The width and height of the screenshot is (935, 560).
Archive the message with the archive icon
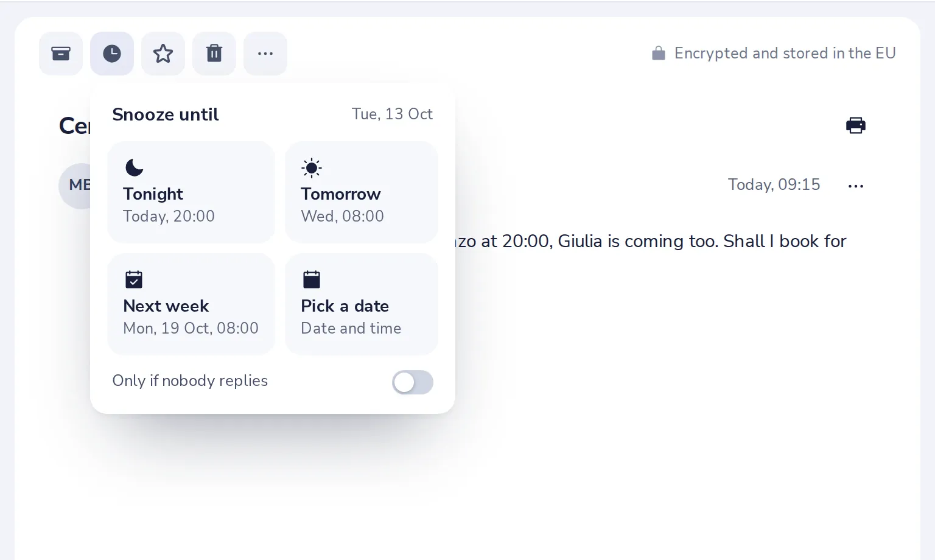coord(61,54)
